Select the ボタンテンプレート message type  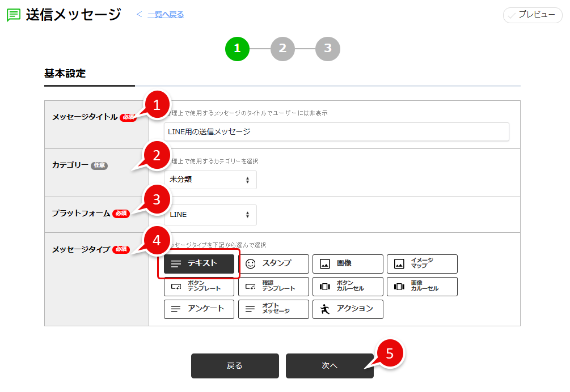tap(199, 287)
